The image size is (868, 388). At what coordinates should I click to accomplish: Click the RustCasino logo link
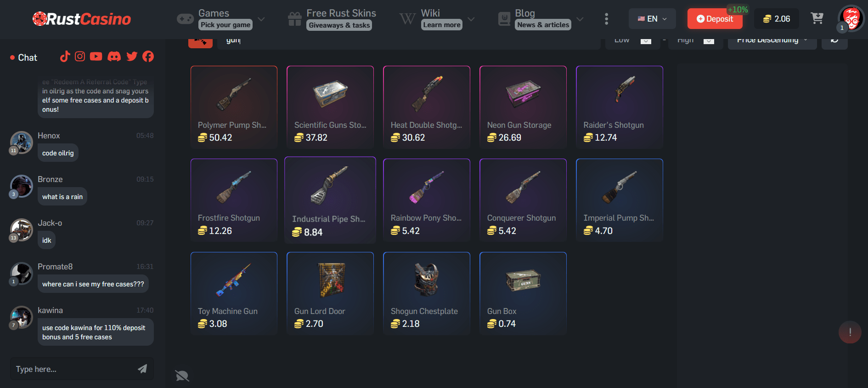point(82,19)
